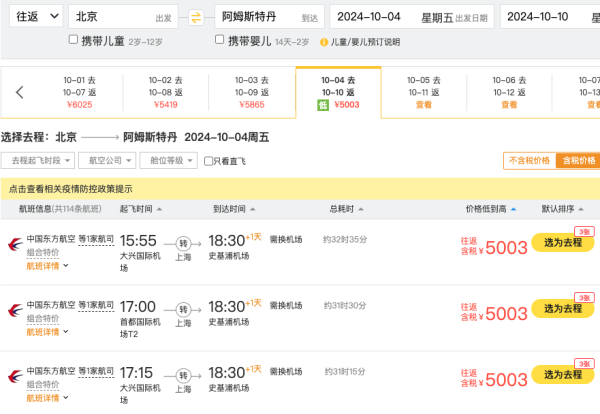This screenshot has width=600, height=414.
Task: Click China Eastern logo on 15:55 flight
Action: click(15, 244)
